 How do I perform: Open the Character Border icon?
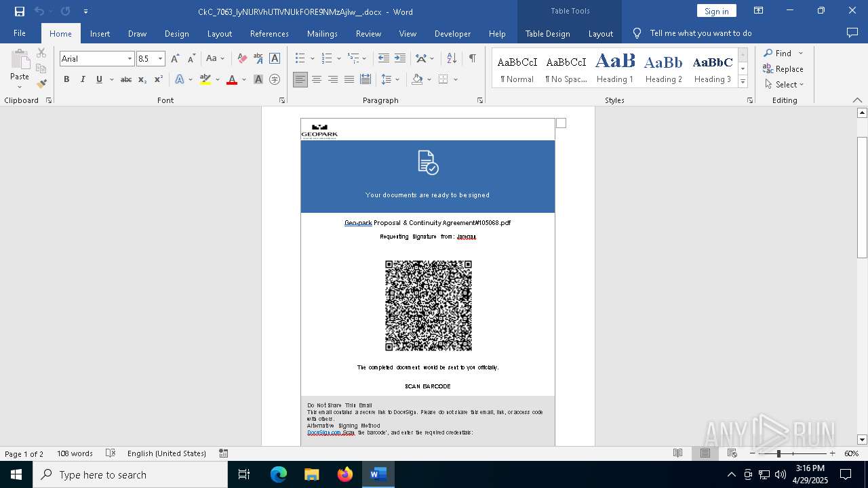pos(275,58)
